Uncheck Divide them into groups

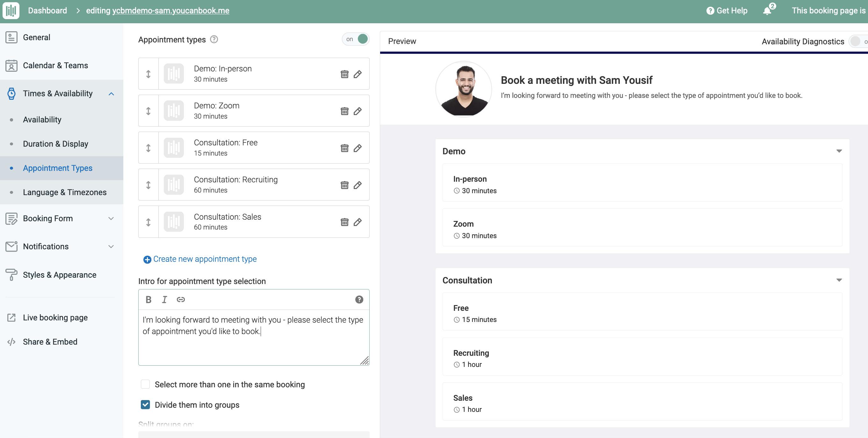[x=145, y=405]
